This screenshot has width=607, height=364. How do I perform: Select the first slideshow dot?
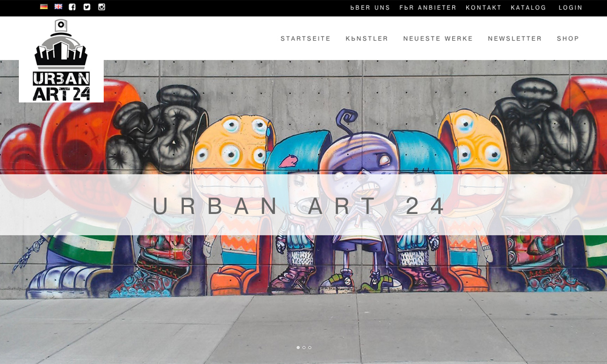click(x=298, y=348)
